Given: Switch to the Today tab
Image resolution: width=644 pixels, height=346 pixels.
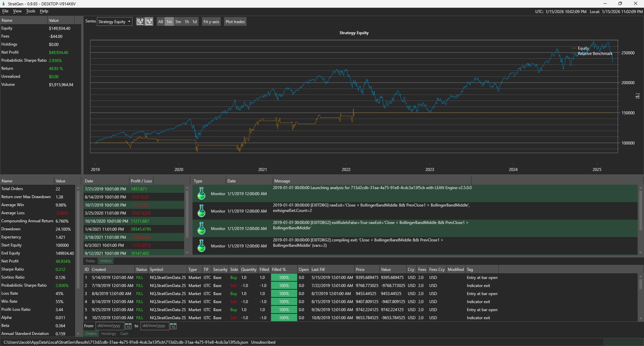Looking at the screenshot, I should pyautogui.click(x=90, y=261).
